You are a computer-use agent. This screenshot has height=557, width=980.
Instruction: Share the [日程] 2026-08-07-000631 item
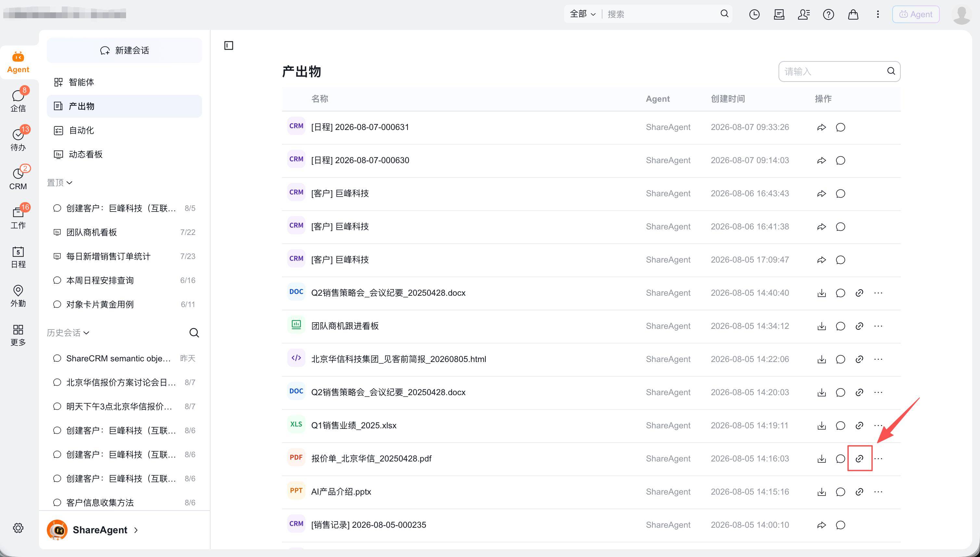821,127
